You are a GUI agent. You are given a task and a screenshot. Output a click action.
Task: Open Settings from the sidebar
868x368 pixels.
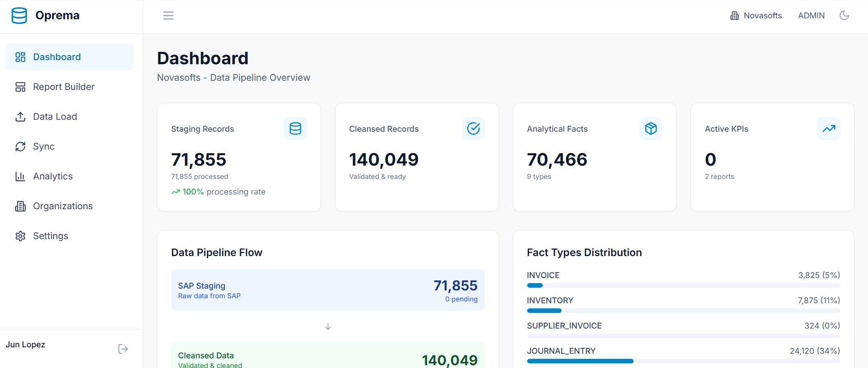(x=70, y=236)
